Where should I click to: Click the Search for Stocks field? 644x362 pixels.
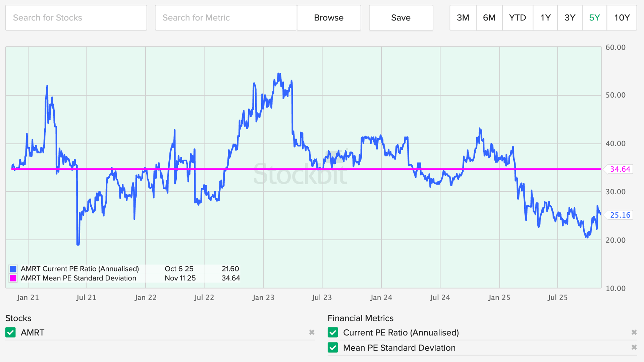coord(76,18)
